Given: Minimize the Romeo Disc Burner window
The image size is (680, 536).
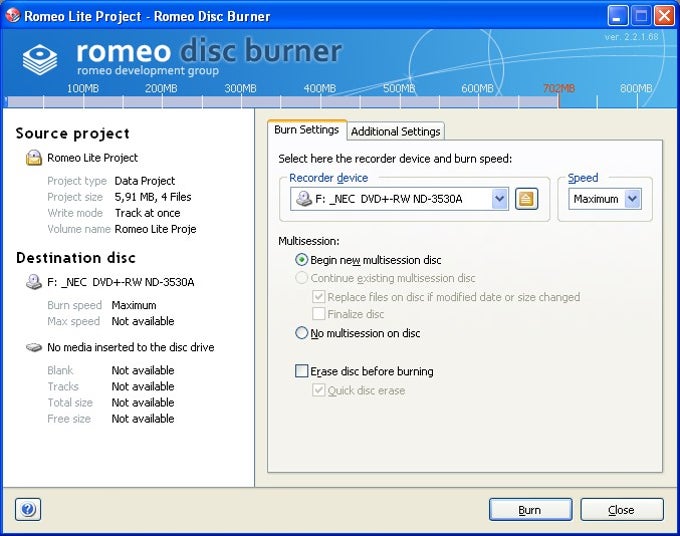Looking at the screenshot, I should [x=617, y=16].
